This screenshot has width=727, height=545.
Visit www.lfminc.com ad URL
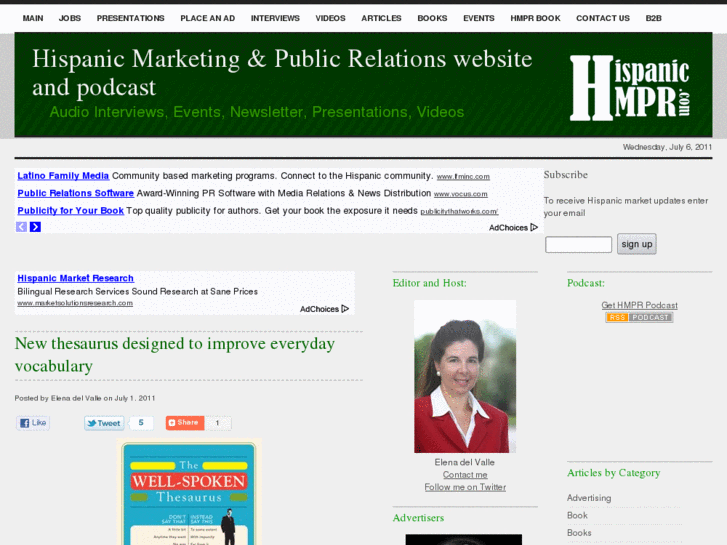463,177
